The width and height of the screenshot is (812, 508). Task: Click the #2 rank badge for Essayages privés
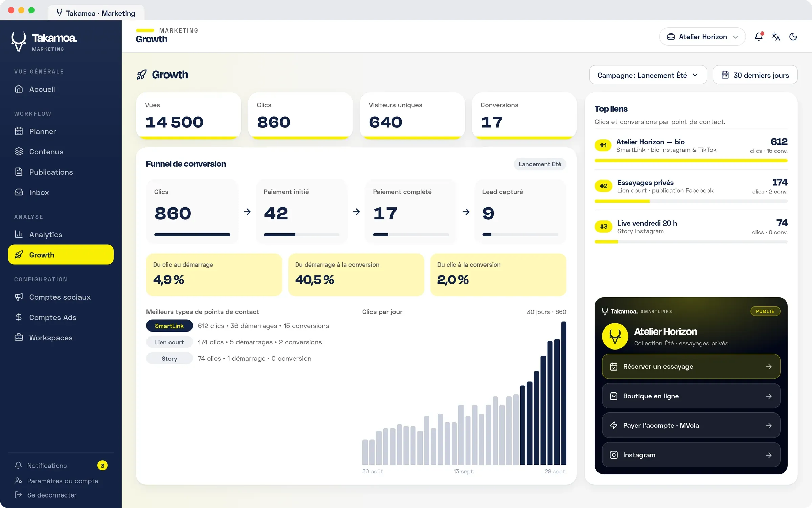(603, 186)
